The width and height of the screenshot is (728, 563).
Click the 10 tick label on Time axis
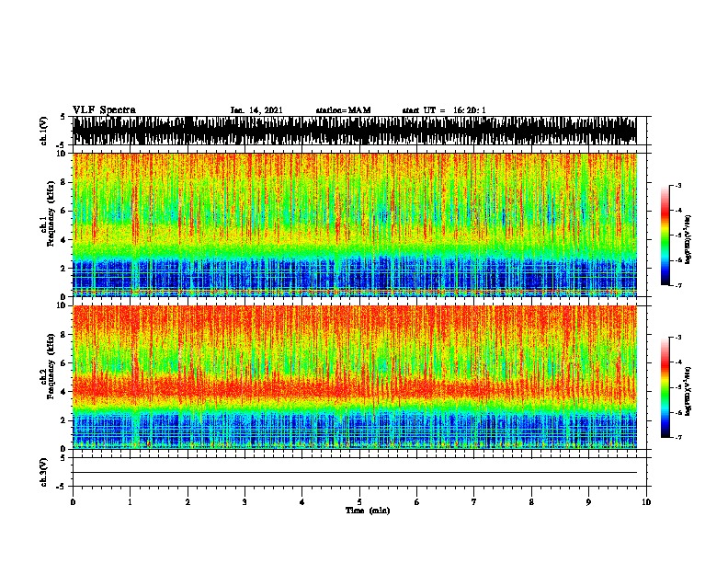tap(646, 502)
